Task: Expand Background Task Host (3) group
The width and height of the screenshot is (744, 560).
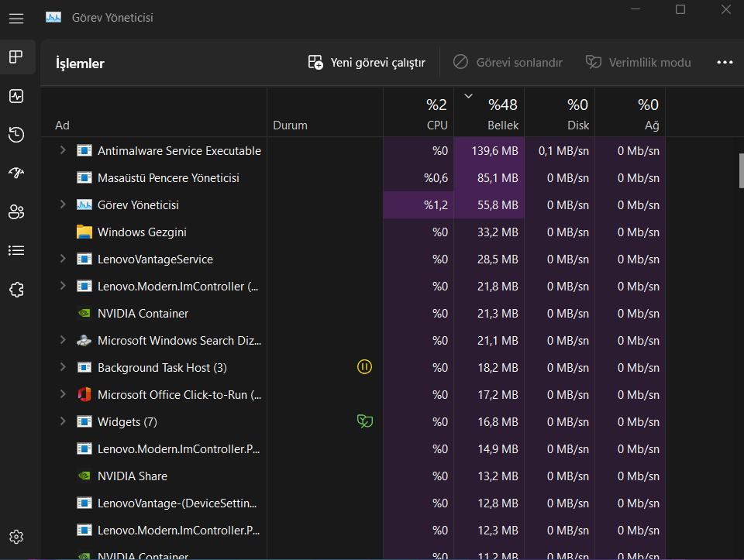Action: click(x=63, y=367)
